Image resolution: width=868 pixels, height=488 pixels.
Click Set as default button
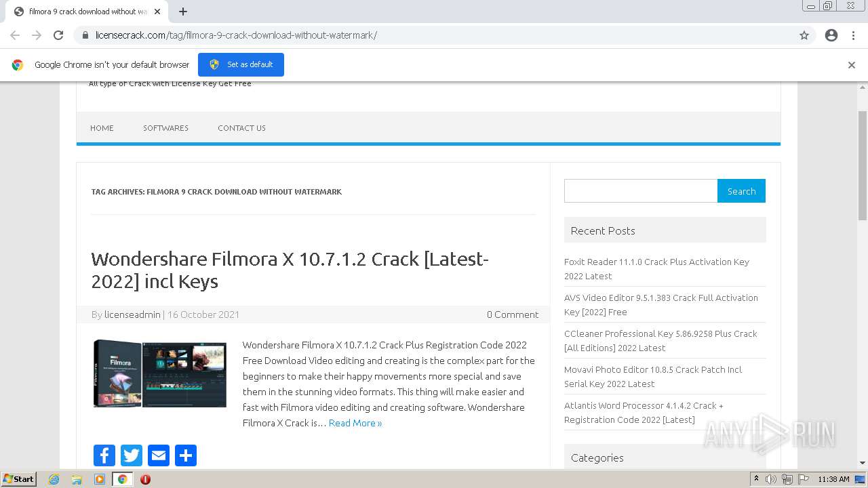pyautogui.click(x=241, y=64)
